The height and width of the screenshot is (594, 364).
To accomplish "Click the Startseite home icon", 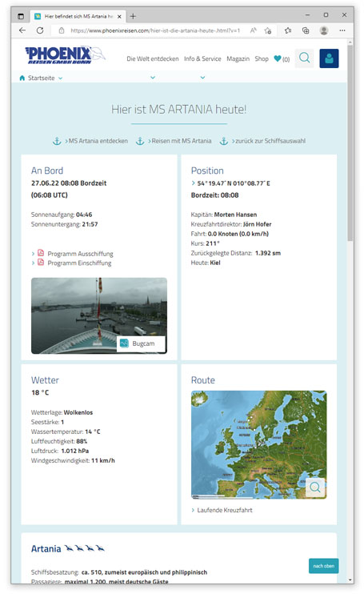I will [22, 78].
